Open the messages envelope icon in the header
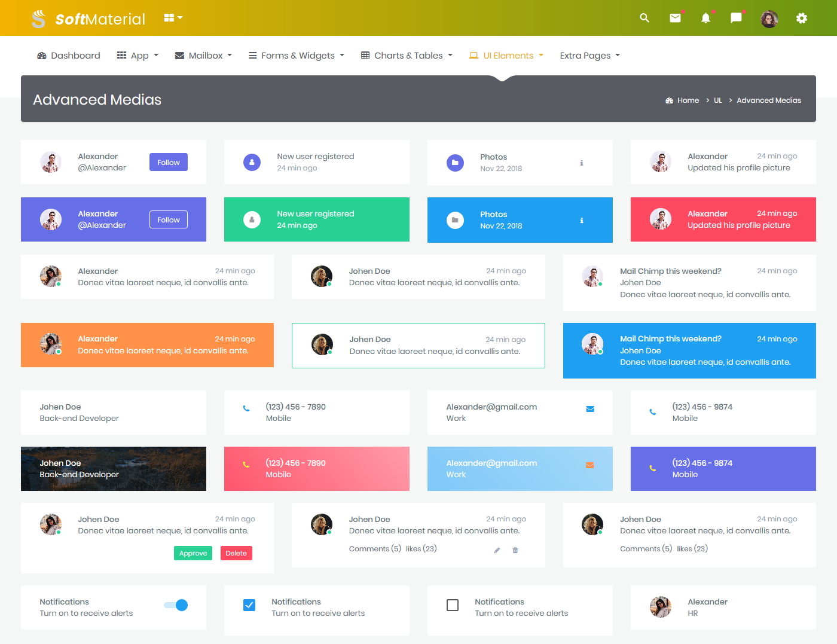This screenshot has height=644, width=837. pos(675,18)
